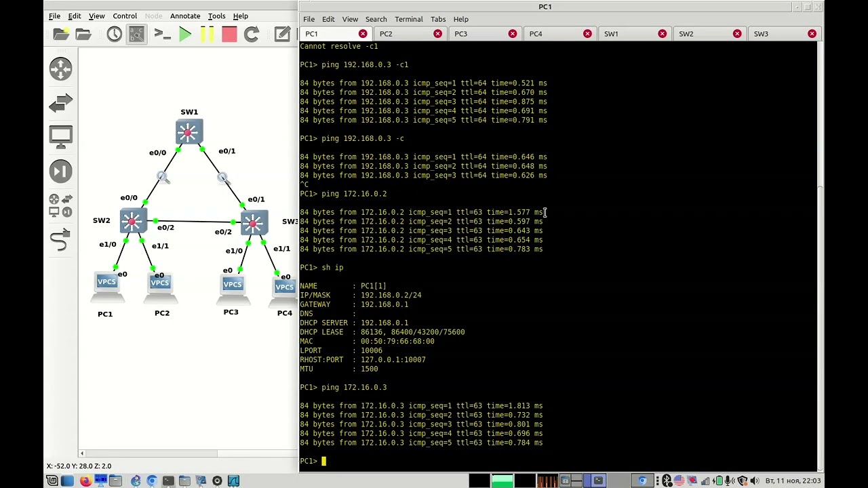Open terminal window Search menu
This screenshot has height=488, width=868.
coord(376,19)
